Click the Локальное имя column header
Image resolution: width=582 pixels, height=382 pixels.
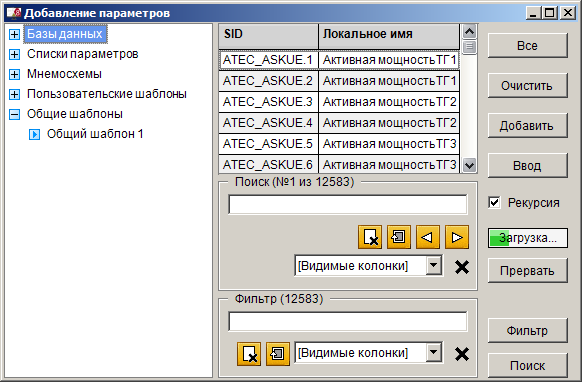point(389,36)
